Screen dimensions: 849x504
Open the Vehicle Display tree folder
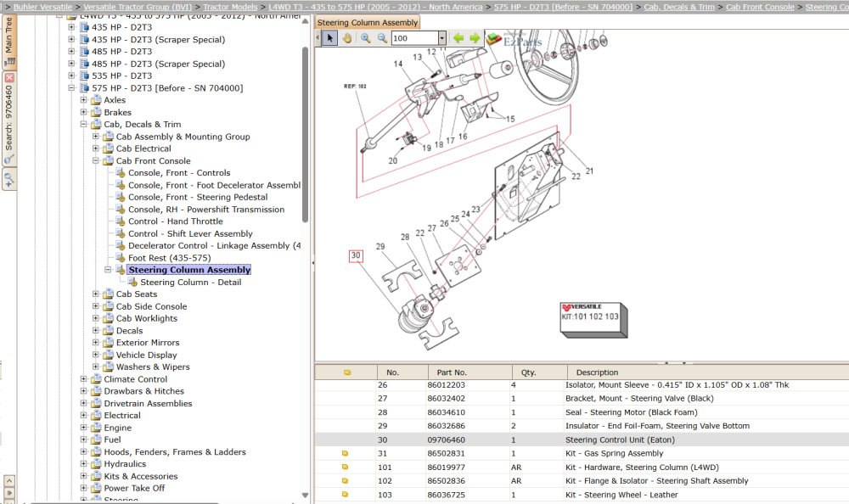pos(147,356)
